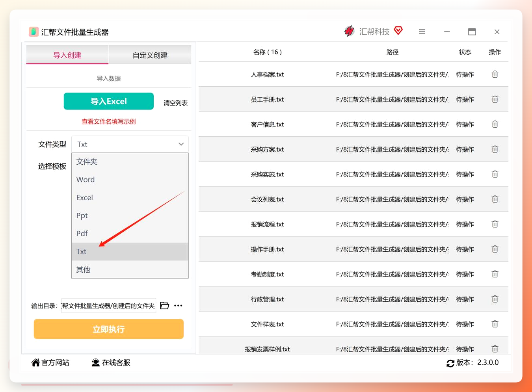532x392 pixels.
Task: Pick Txt in the file type list
Action: pyautogui.click(x=130, y=252)
